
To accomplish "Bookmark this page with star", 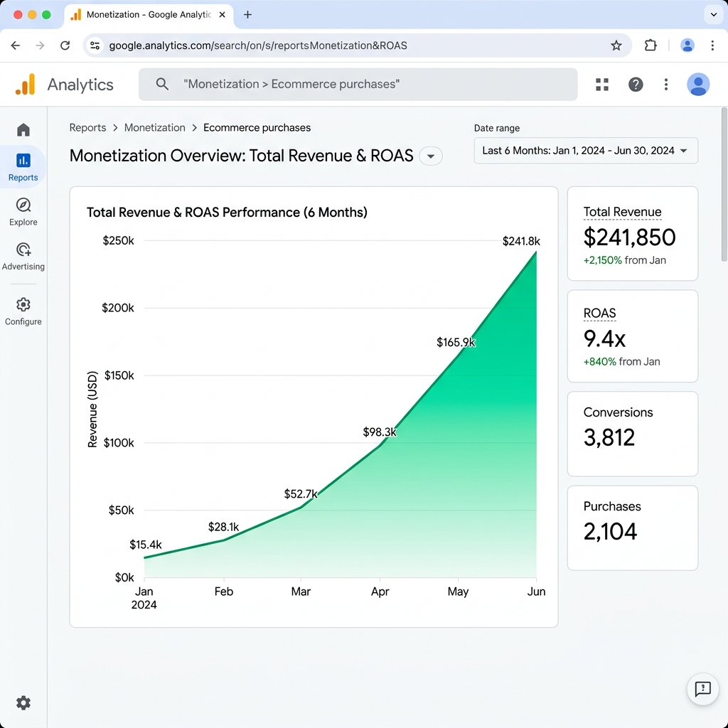I will point(616,45).
